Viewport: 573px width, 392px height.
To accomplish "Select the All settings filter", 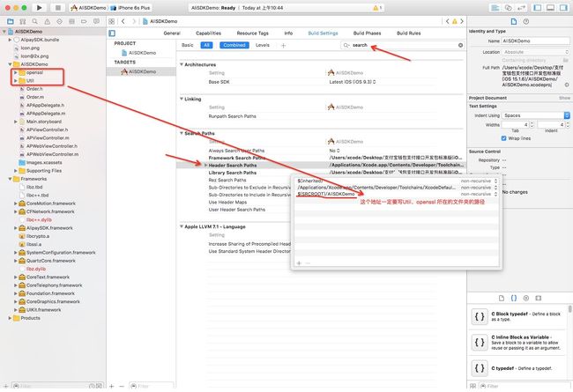I will point(206,45).
